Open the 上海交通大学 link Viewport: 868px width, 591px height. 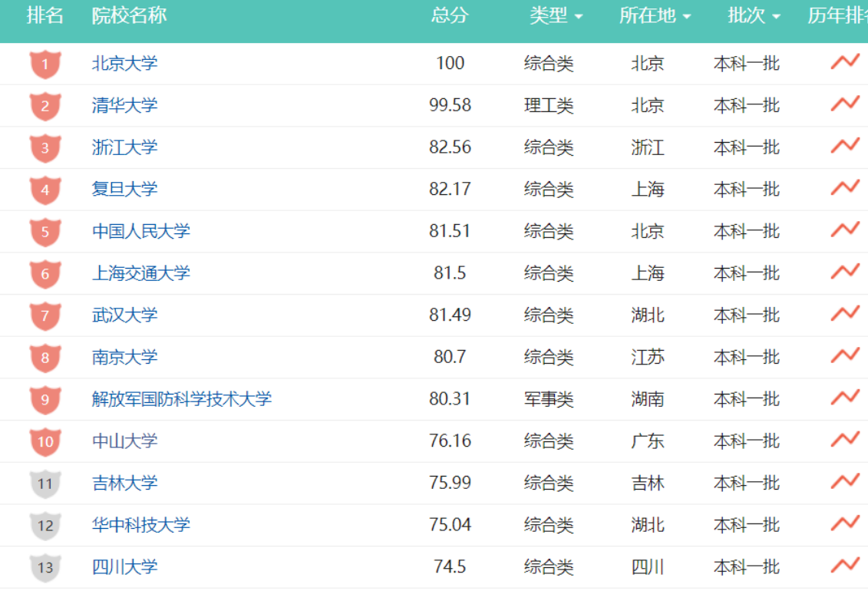(x=141, y=272)
